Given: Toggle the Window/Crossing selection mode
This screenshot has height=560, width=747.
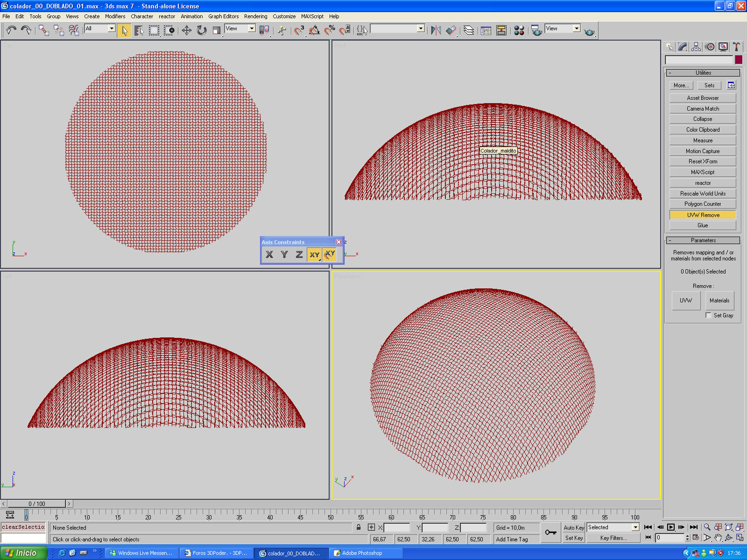Looking at the screenshot, I should pos(169,30).
